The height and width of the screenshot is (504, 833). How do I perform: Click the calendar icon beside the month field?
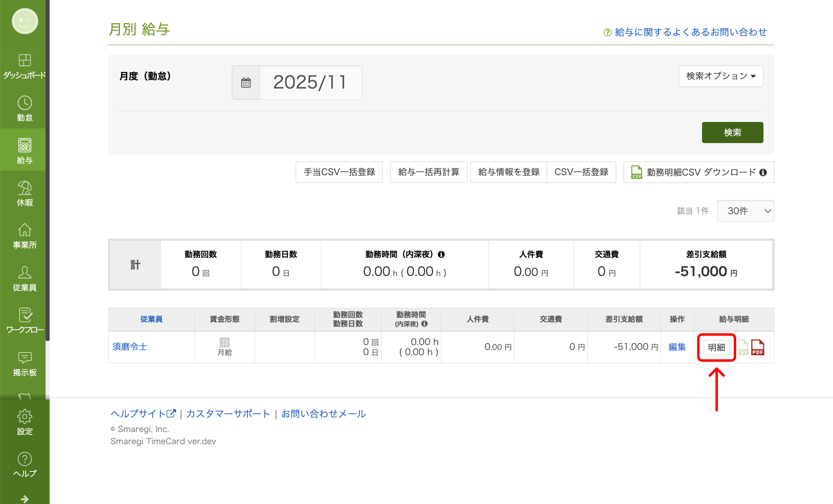click(x=246, y=83)
